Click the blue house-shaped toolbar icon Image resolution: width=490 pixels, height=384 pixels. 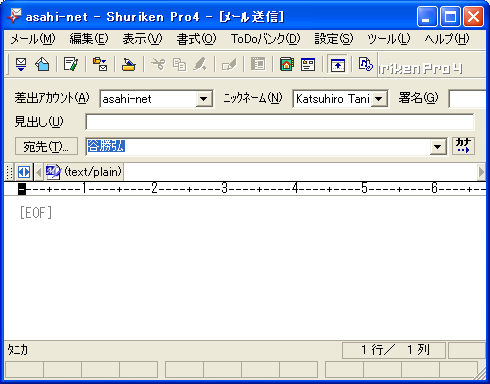click(x=42, y=64)
